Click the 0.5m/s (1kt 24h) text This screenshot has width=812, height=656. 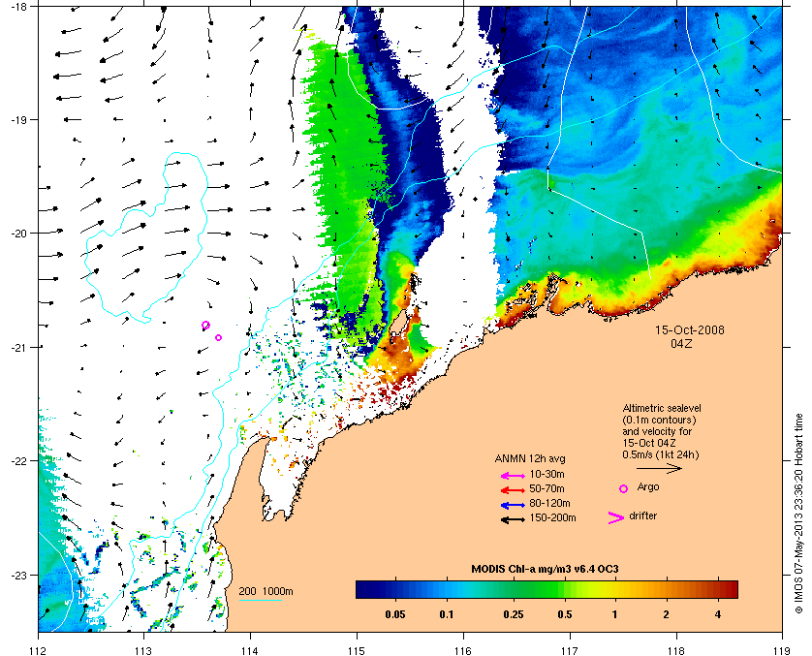click(x=661, y=454)
